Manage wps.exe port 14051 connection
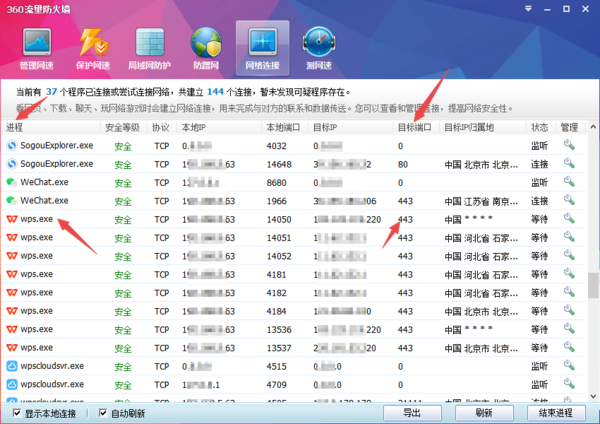Image resolution: width=600 pixels, height=424 pixels. pyautogui.click(x=569, y=236)
